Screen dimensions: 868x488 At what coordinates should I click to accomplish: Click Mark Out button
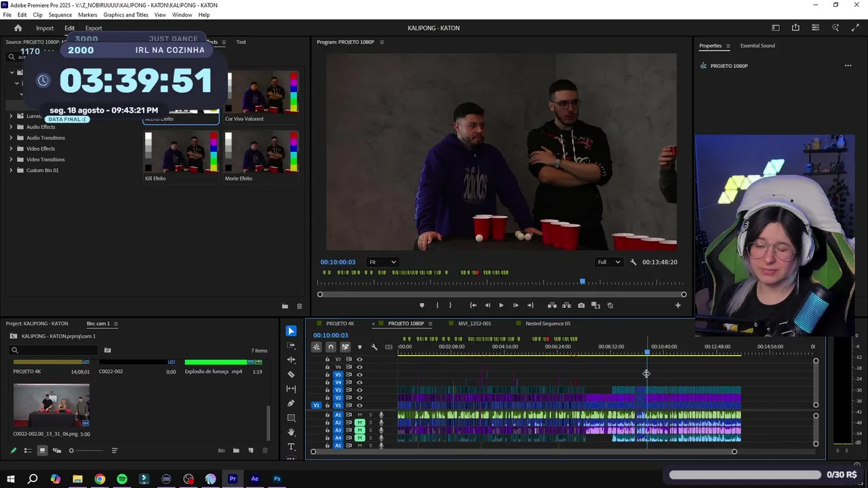(x=450, y=305)
